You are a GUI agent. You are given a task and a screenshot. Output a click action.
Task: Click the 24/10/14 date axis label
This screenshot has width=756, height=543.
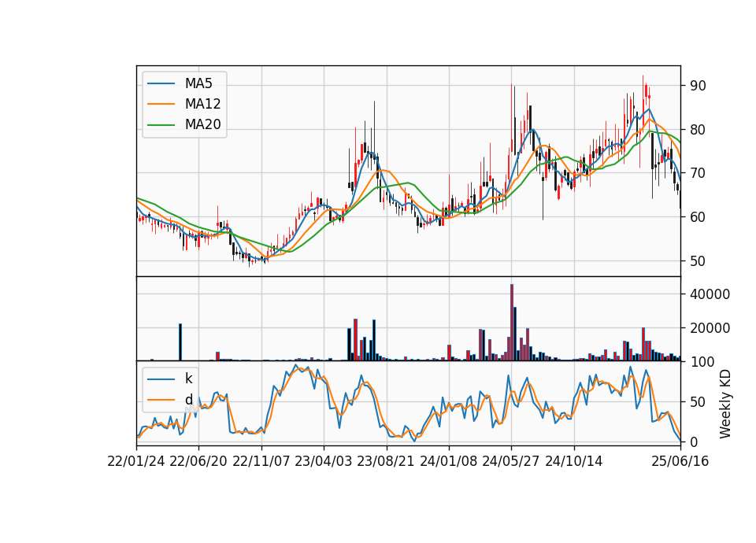point(574,462)
